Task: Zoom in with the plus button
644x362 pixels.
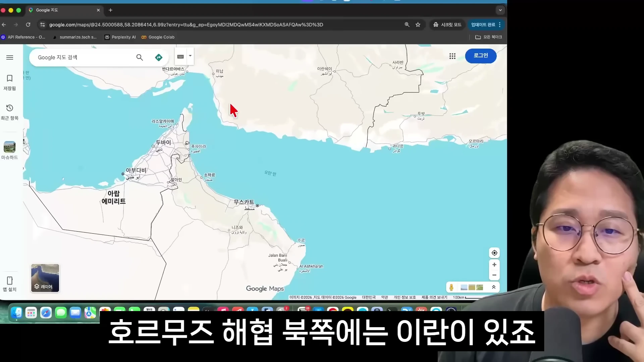Action: coord(494,264)
